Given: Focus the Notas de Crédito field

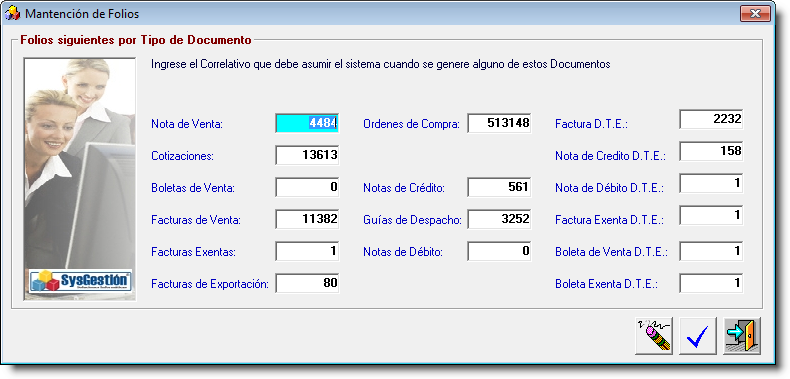Looking at the screenshot, I should click(499, 187).
